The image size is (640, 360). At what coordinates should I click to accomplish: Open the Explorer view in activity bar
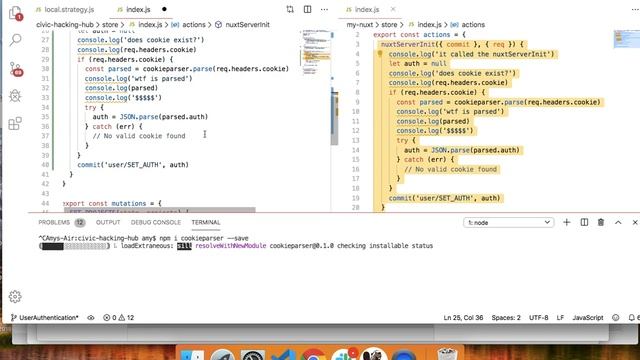click(16, 13)
